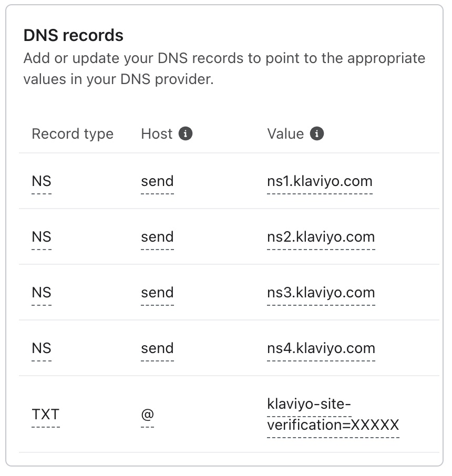The image size is (452, 476).
Task: Copy the send host in the third row
Action: point(157,292)
